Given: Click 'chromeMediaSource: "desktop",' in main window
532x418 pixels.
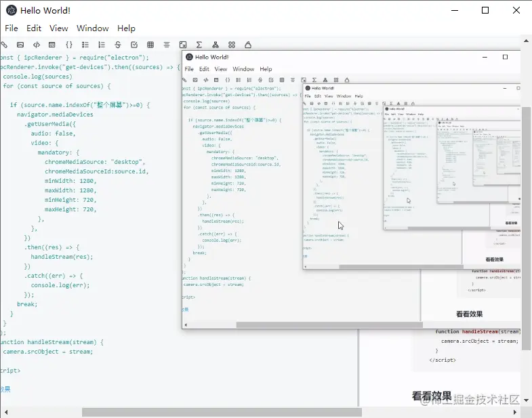Looking at the screenshot, I should [x=95, y=162].
